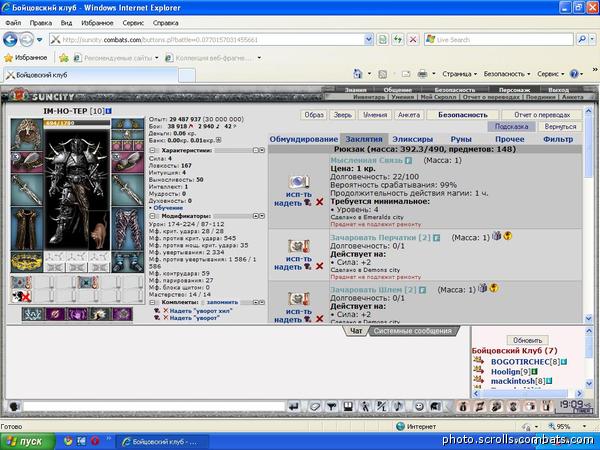600x450 pixels.
Task: Click the Подсказка button
Action: [x=511, y=126]
